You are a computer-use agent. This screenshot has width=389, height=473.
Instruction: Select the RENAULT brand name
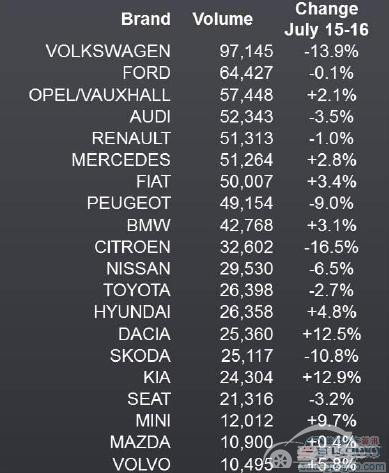click(131, 138)
